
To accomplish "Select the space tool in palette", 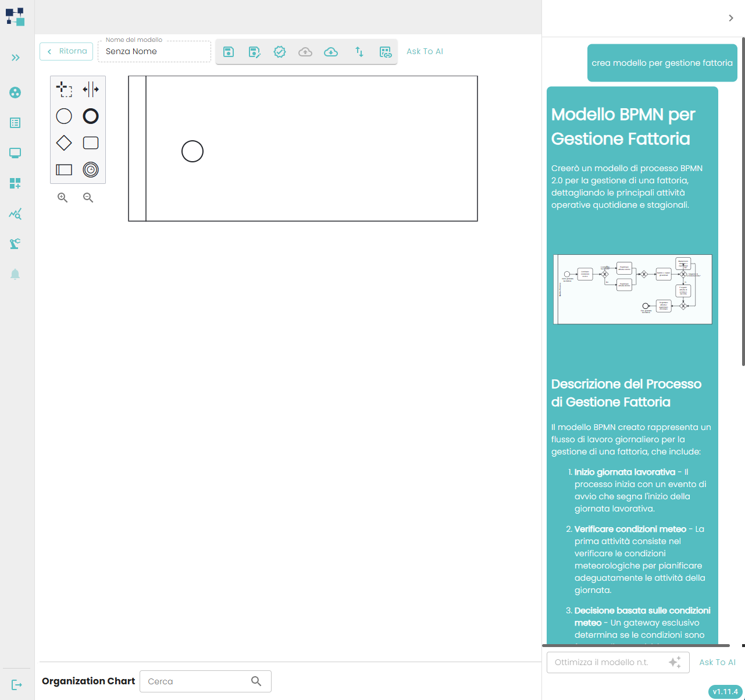I will click(x=91, y=90).
